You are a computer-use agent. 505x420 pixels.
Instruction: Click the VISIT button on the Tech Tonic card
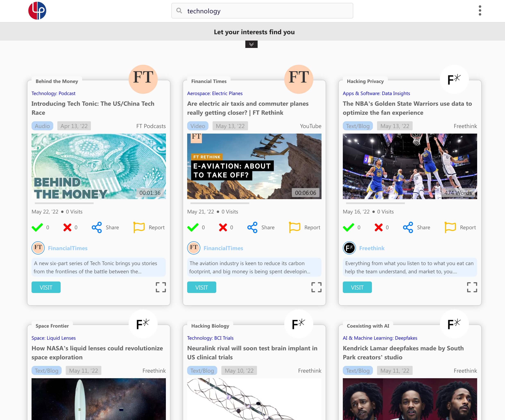pyautogui.click(x=46, y=287)
